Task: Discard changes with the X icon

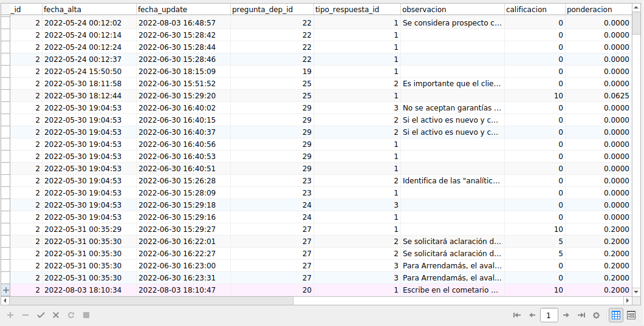Action: (x=56, y=315)
